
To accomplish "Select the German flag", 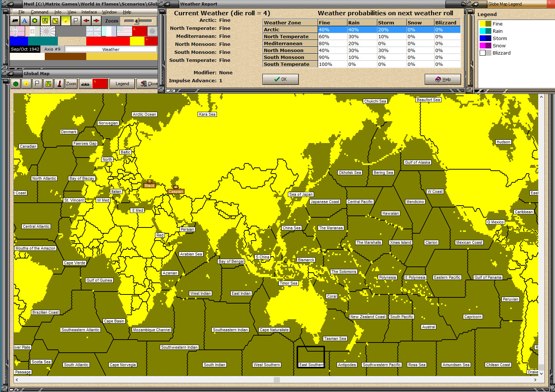I will click(x=17, y=31).
